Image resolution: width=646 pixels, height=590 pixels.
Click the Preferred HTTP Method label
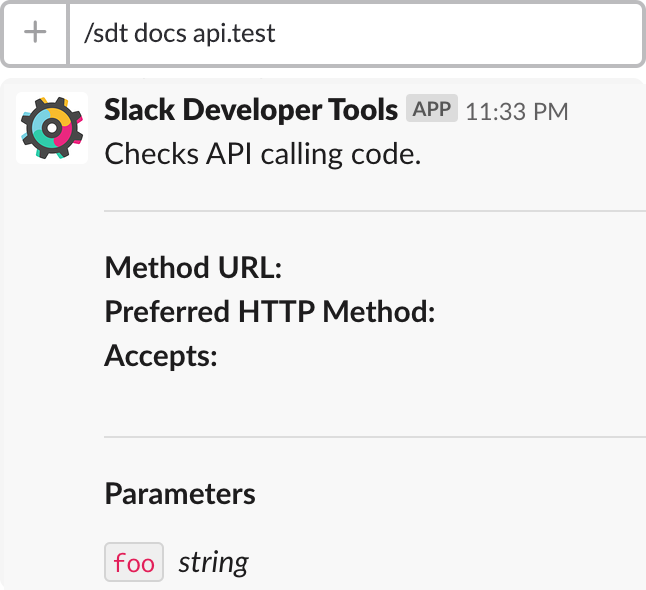270,311
